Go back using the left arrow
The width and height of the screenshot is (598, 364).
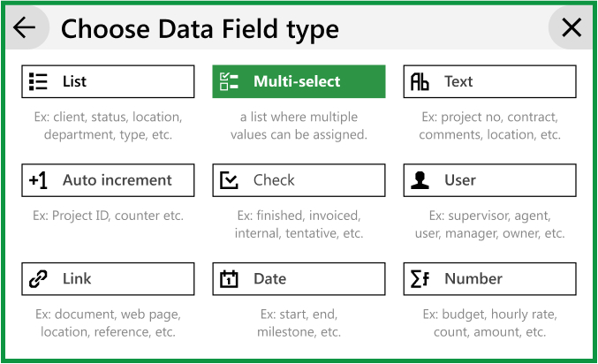point(25,28)
